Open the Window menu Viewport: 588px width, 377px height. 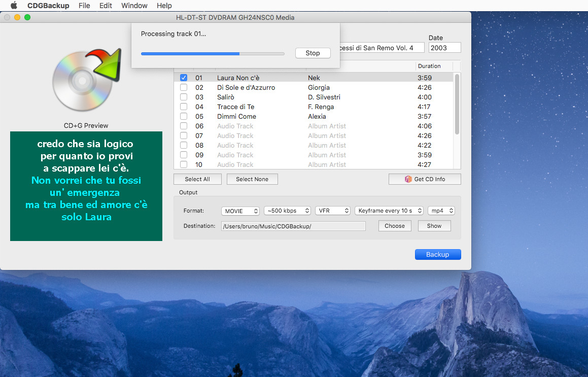134,6
